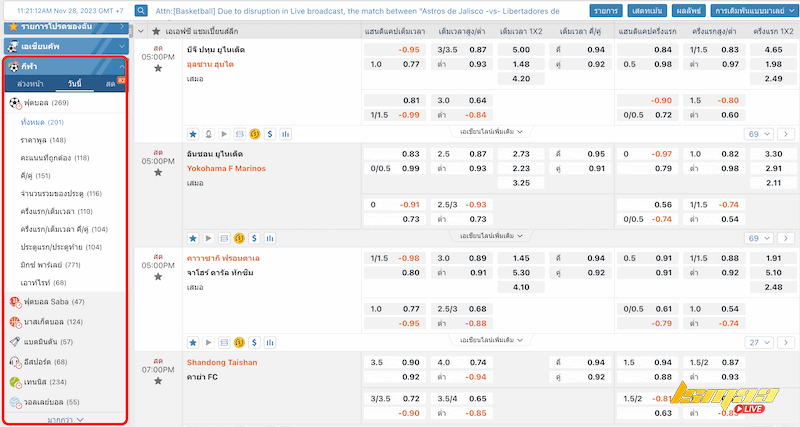Image resolution: width=800 pixels, height=427 pixels.
Task: Open statistics bar chart for Incheon United match
Action: [x=270, y=238]
